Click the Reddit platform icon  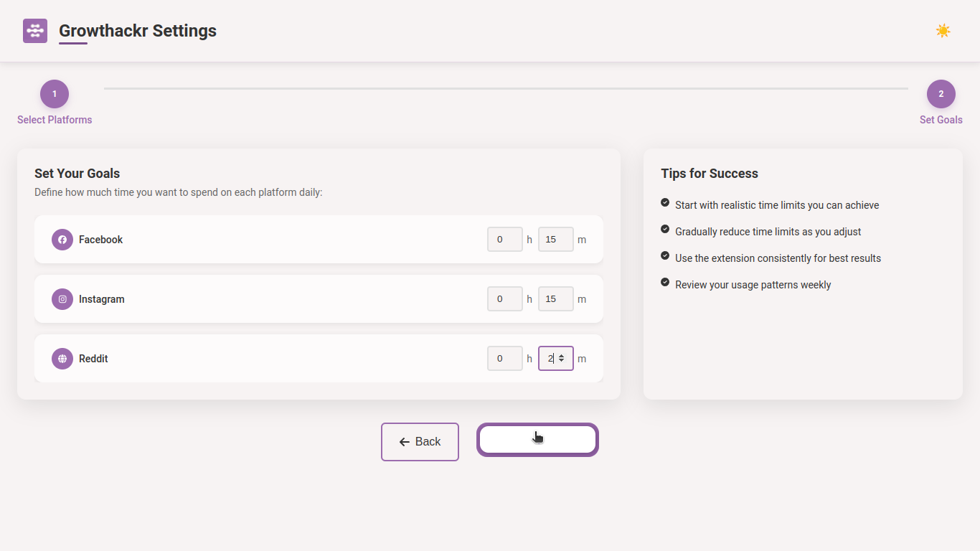[62, 358]
